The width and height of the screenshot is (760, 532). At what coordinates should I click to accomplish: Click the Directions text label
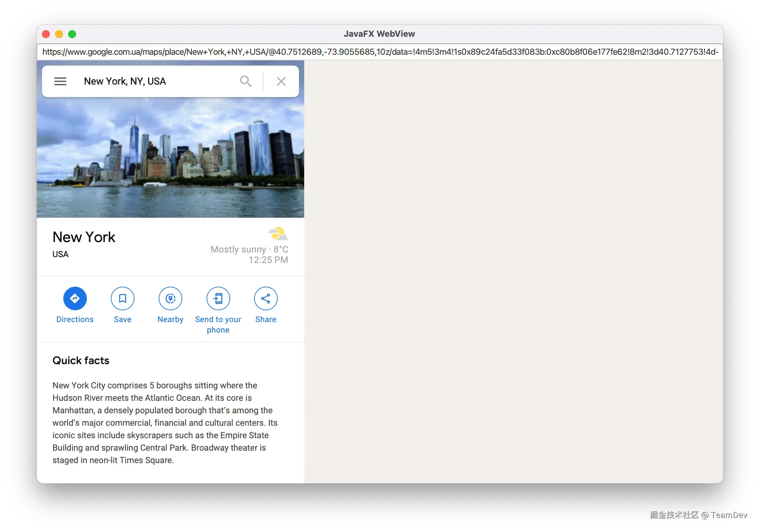pyautogui.click(x=75, y=319)
